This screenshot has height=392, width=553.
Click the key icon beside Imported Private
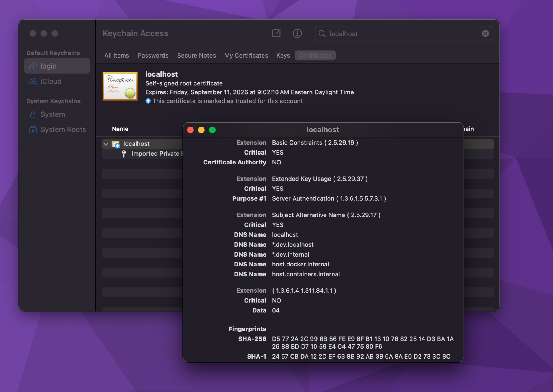tap(124, 154)
